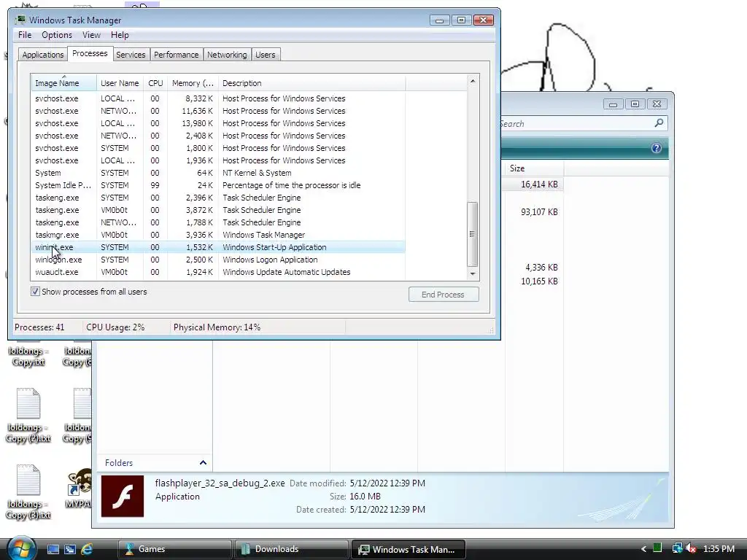Click Windows Task Manager taskbar button
The image size is (747, 560).
click(408, 549)
